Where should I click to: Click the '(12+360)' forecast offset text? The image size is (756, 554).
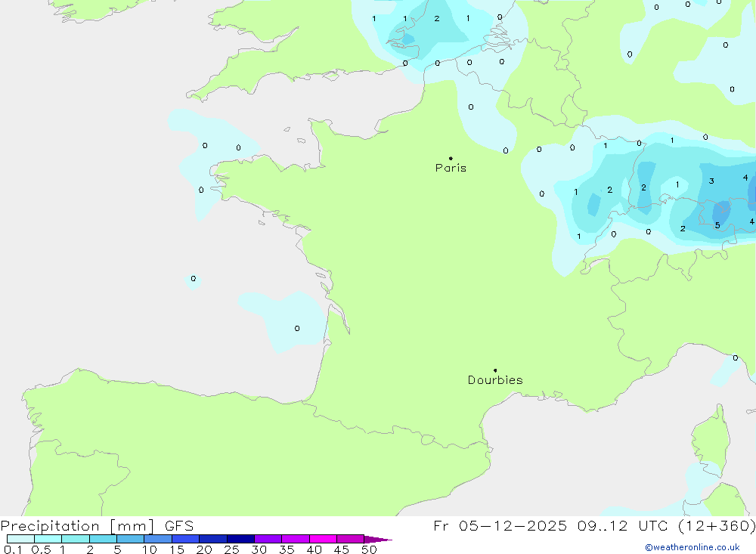point(717,526)
